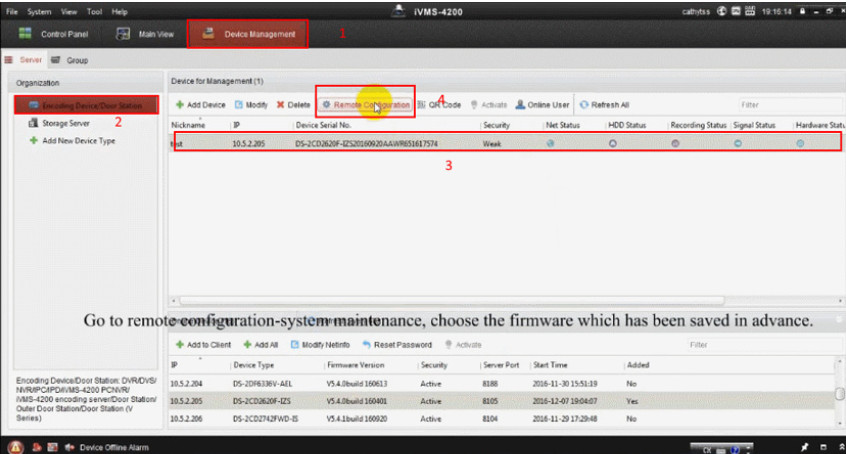
Task: Select online device row 10.5.2.206
Action: [x=502, y=419]
